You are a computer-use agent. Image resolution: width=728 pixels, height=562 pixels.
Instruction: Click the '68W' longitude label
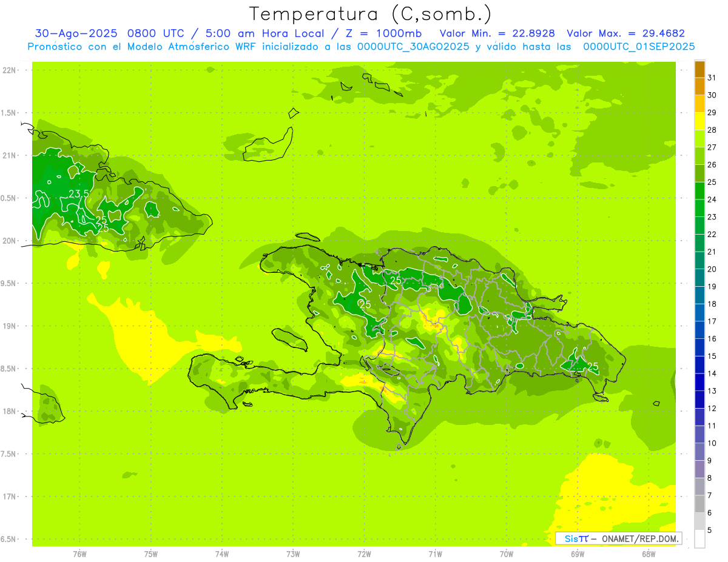649,554
